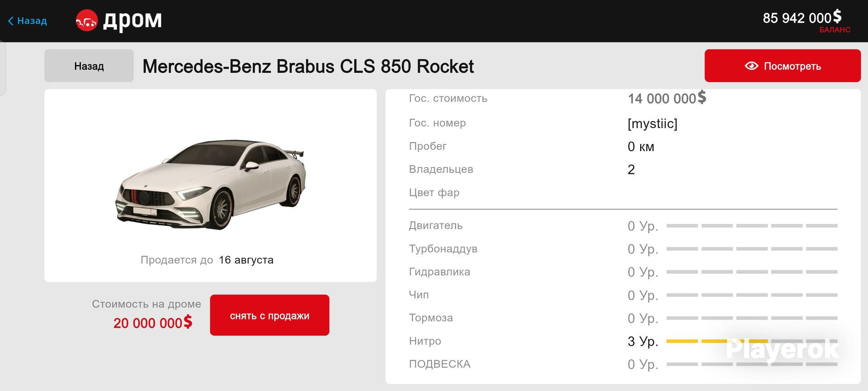Click the red Посмотреть button
868x391 pixels.
pos(783,66)
